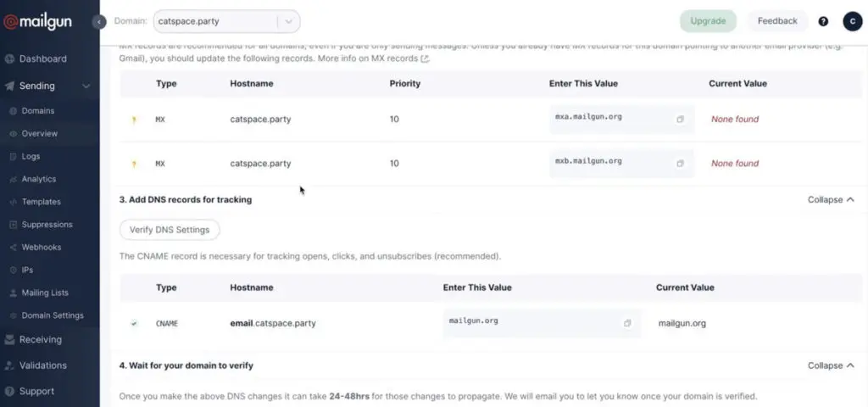The height and width of the screenshot is (407, 868).
Task: Collapse the tracking DNS records section
Action: click(831, 200)
